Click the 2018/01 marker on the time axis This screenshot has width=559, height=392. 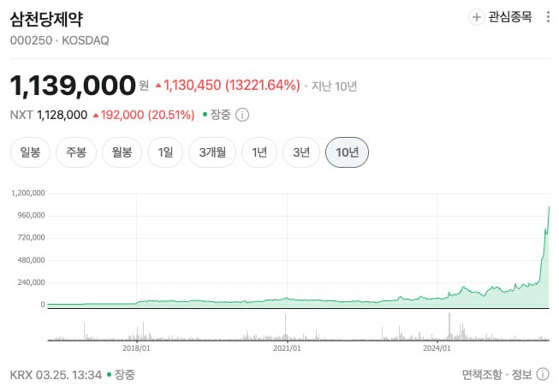click(137, 347)
